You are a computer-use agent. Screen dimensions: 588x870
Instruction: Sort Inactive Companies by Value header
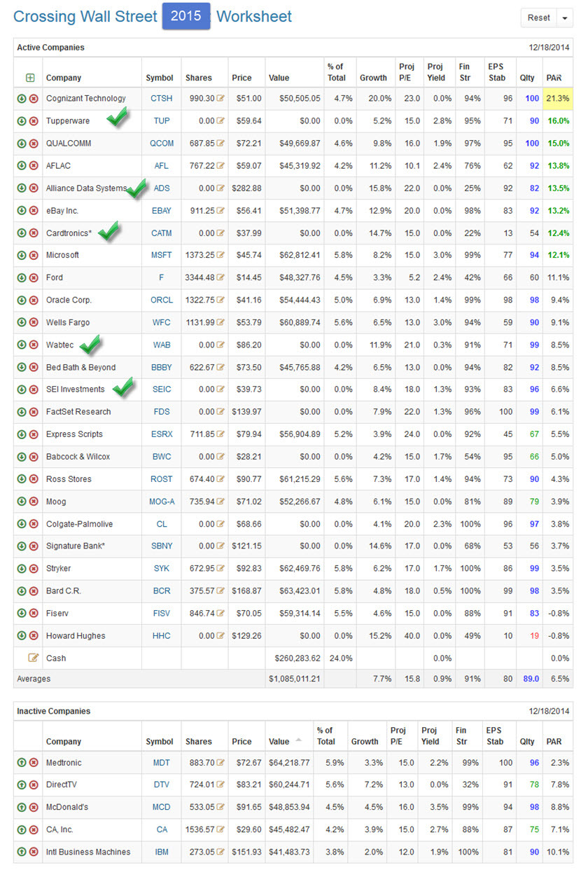point(279,742)
